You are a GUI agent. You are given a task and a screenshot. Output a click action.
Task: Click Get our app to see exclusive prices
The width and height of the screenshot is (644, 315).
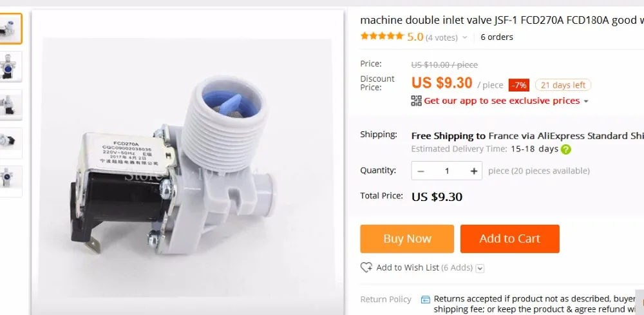(x=502, y=100)
